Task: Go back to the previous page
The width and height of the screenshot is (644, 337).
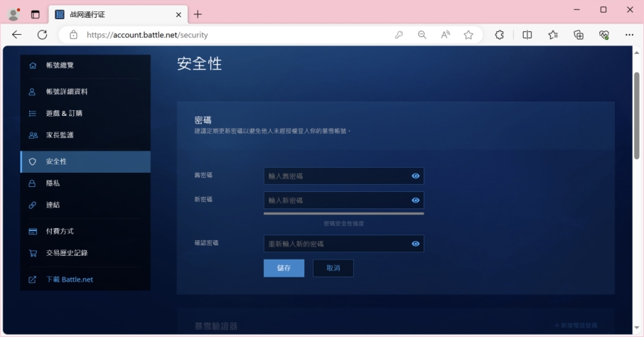Action: click(17, 35)
